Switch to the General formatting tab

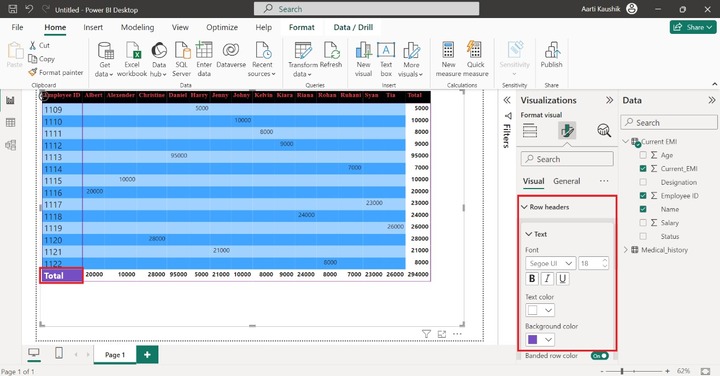pos(567,181)
